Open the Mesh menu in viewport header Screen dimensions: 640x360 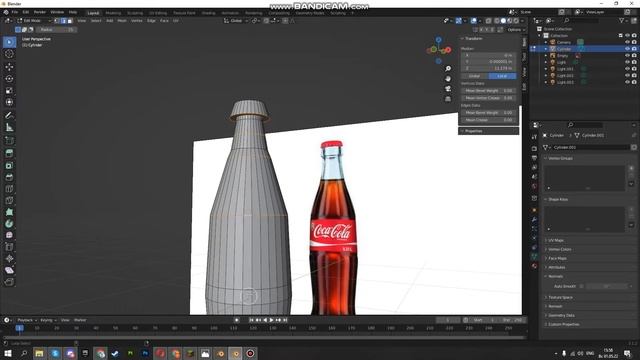122,20
